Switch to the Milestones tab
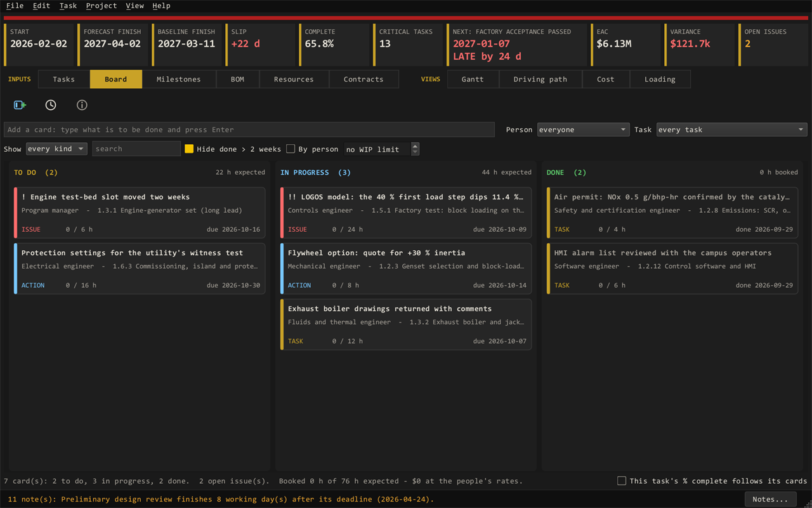Image resolution: width=812 pixels, height=508 pixels. pos(179,79)
